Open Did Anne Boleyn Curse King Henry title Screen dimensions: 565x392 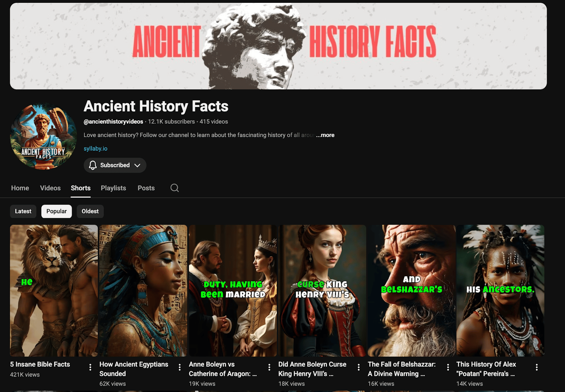[x=312, y=369]
